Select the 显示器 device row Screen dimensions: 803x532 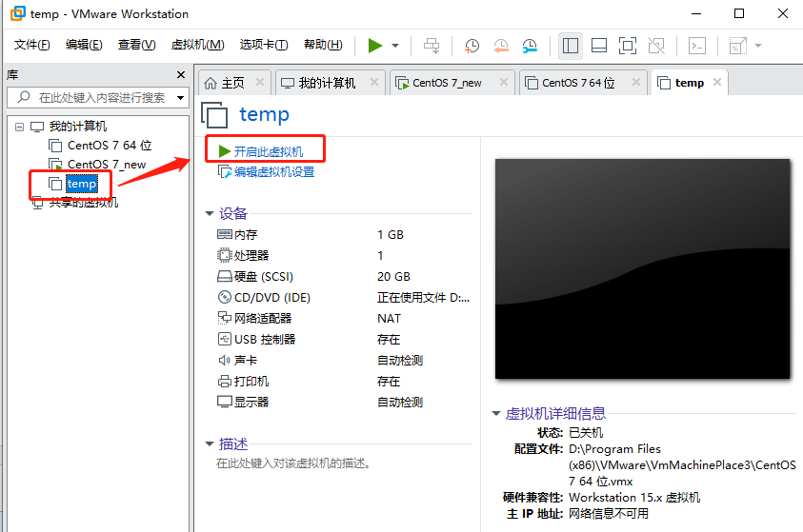click(x=343, y=403)
